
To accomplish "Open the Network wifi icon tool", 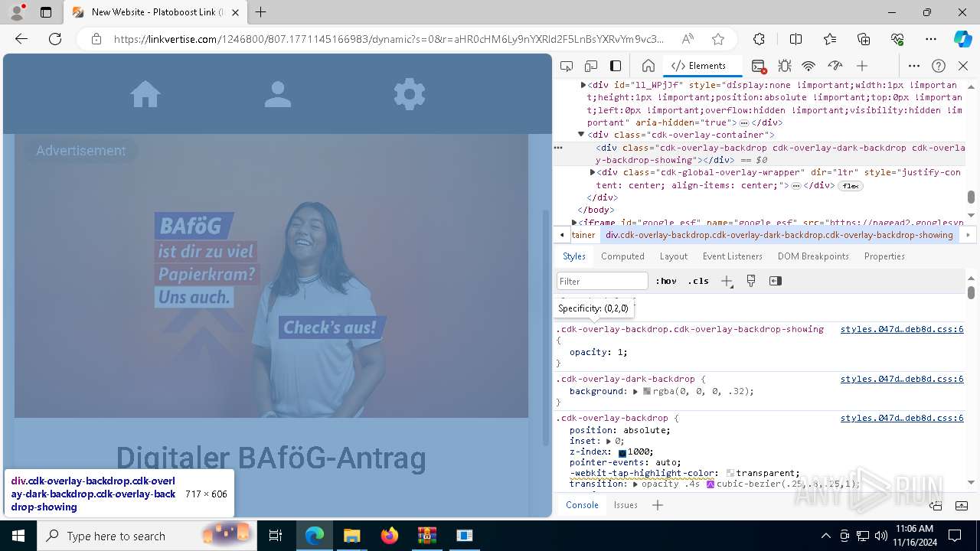I will point(809,66).
